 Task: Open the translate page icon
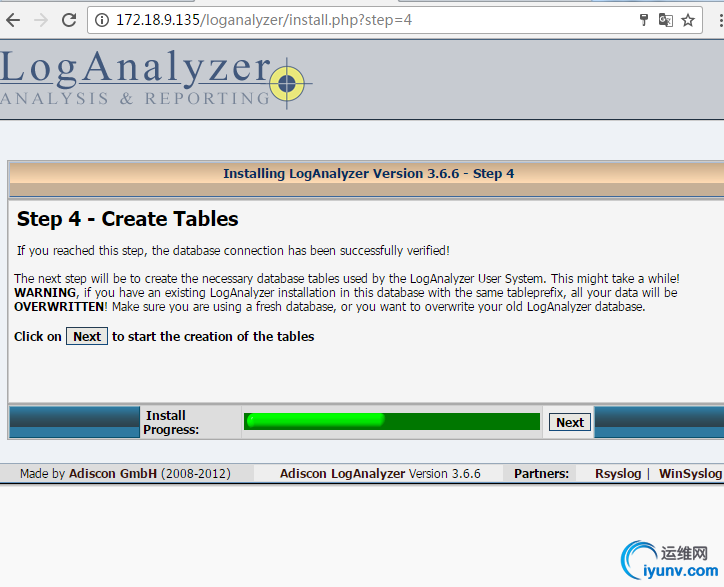point(665,20)
